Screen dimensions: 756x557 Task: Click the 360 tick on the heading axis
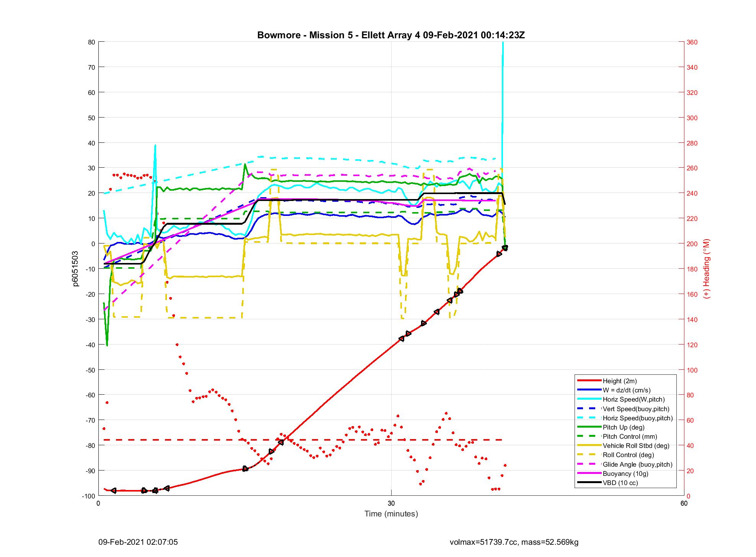click(x=692, y=42)
